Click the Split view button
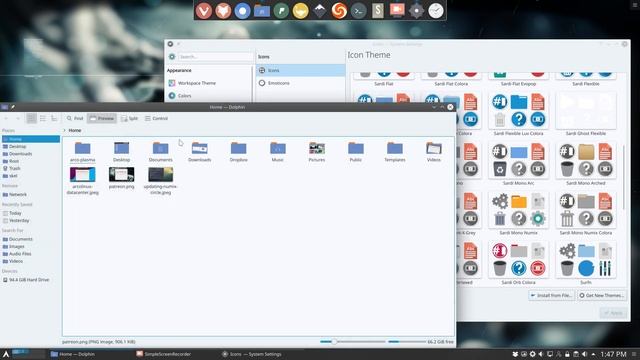Viewport: 640px width, 360px height. [x=129, y=118]
